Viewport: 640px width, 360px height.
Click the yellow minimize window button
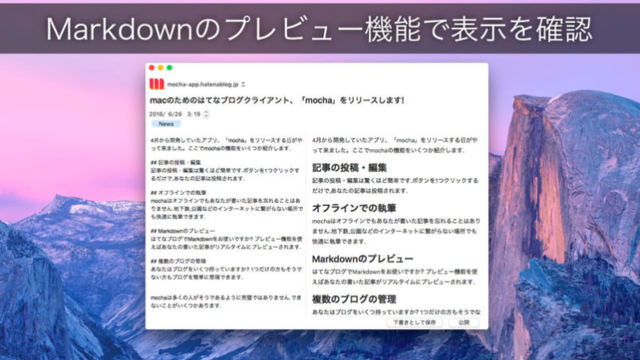(x=160, y=68)
